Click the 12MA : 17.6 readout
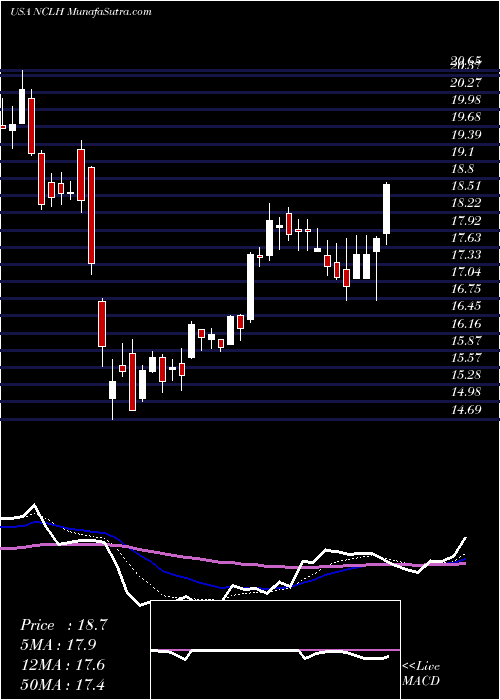Viewport: 500px width, 700px height. click(62, 665)
